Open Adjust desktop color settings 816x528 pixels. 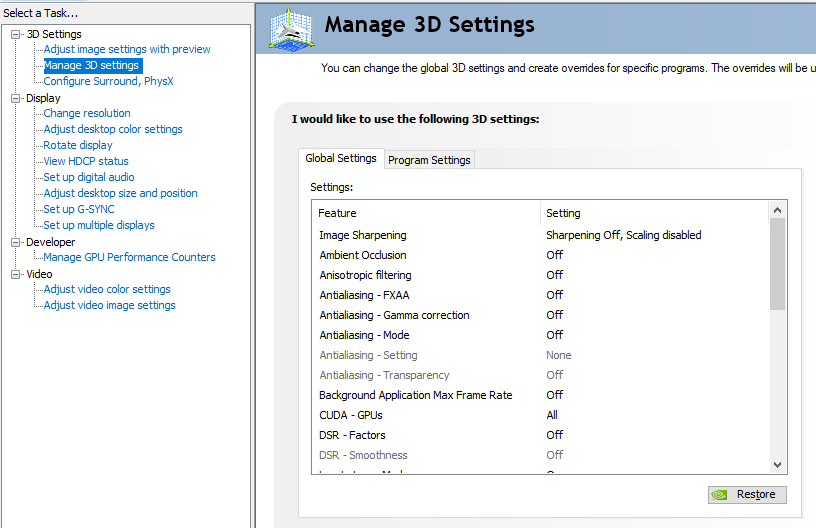tap(113, 129)
